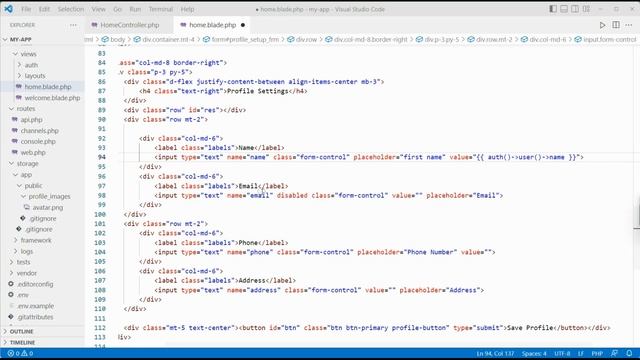
Task: Switch to home.blade.php tab
Action: [212, 25]
